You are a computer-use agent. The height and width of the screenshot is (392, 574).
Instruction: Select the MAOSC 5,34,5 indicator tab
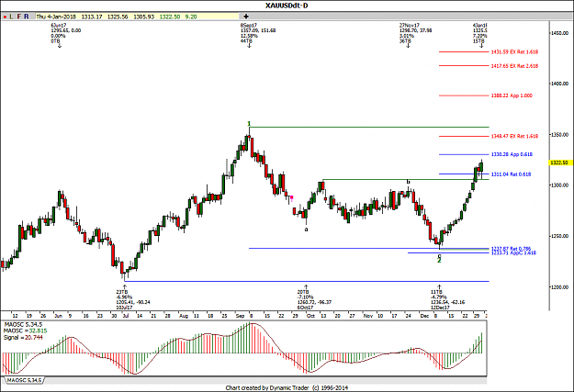24,380
